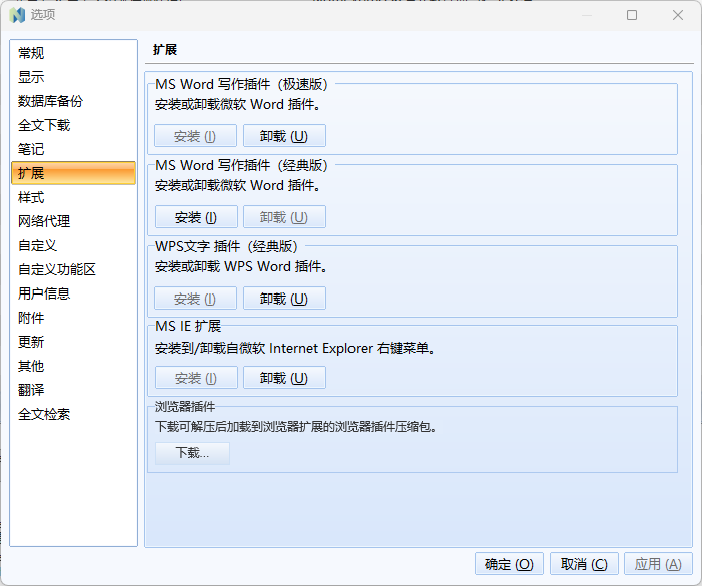Maximize the 选项 dialog window

click(x=632, y=15)
